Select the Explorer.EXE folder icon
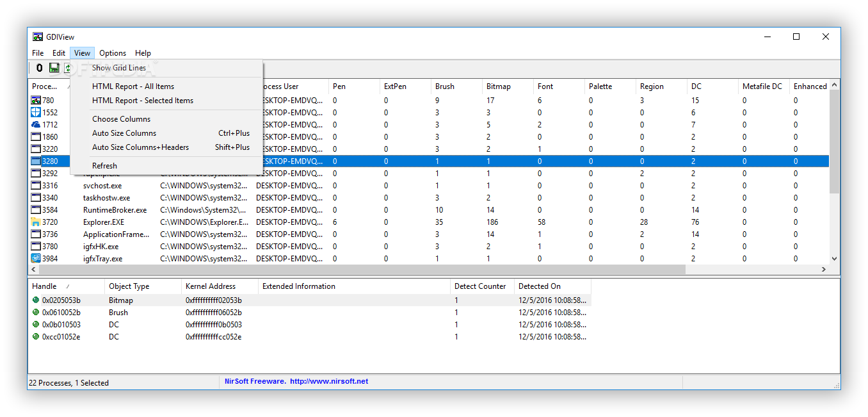 (x=36, y=222)
